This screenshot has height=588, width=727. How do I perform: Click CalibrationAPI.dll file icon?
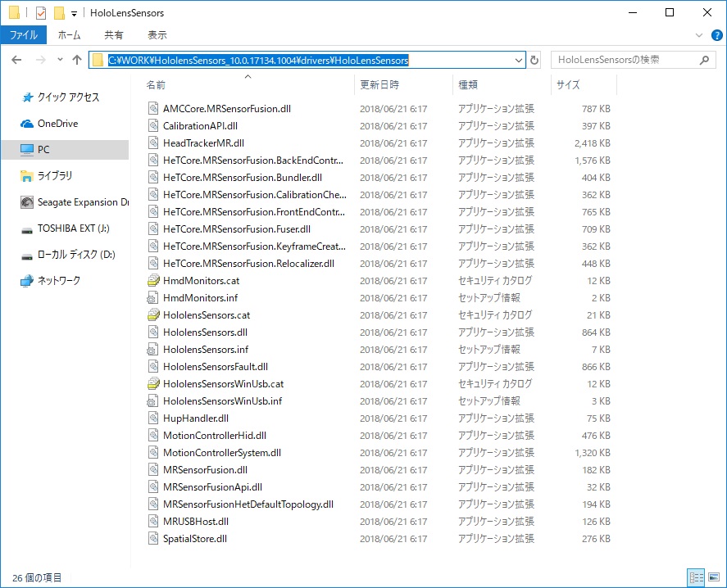click(x=153, y=126)
